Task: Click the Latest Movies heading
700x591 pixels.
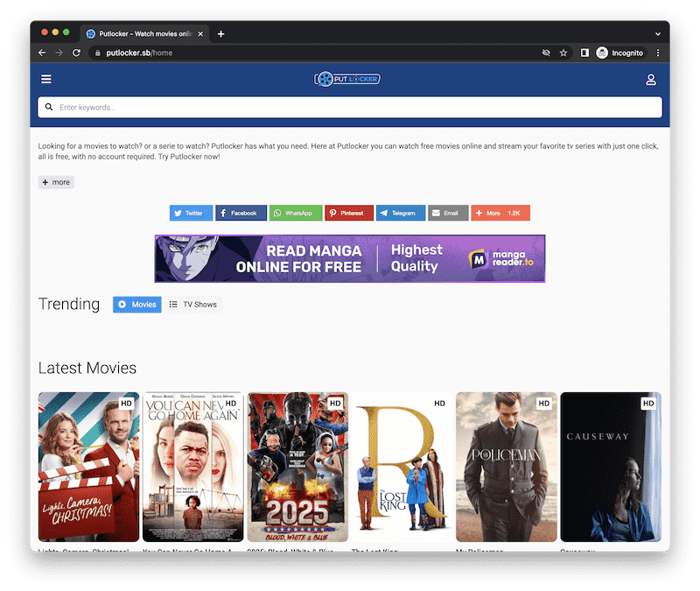Action: click(x=87, y=368)
